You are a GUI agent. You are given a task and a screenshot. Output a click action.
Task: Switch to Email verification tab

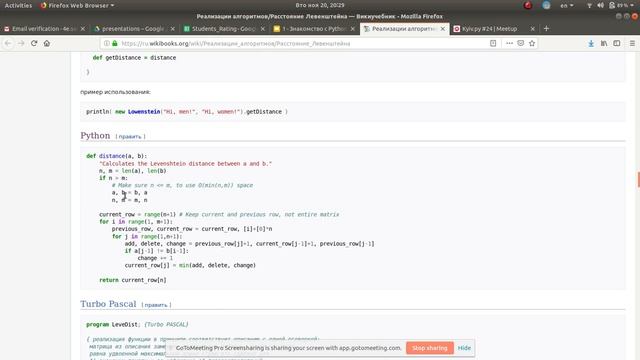[45, 29]
